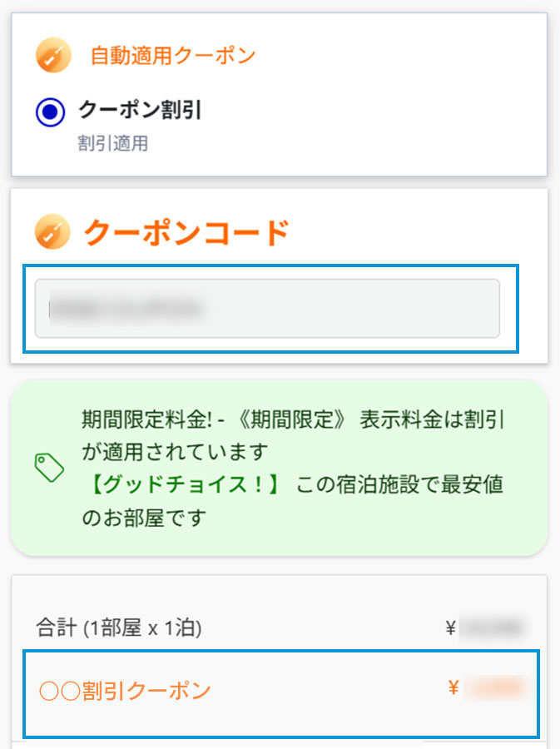The width and height of the screenshot is (560, 749).
Task: Click inside the coupon code input field
Action: click(x=266, y=308)
